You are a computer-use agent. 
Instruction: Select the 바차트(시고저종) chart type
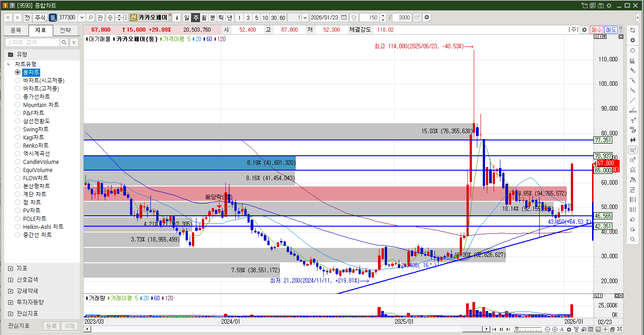click(18, 80)
